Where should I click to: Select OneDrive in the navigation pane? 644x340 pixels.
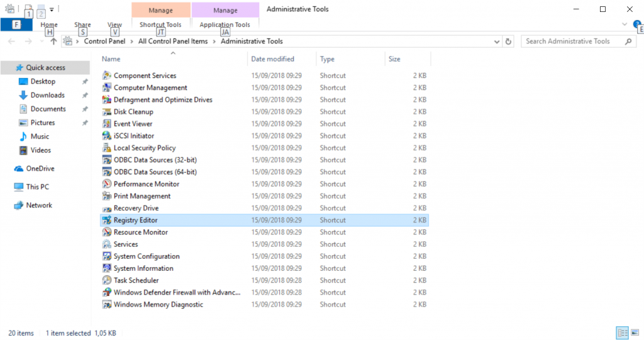pyautogui.click(x=40, y=169)
